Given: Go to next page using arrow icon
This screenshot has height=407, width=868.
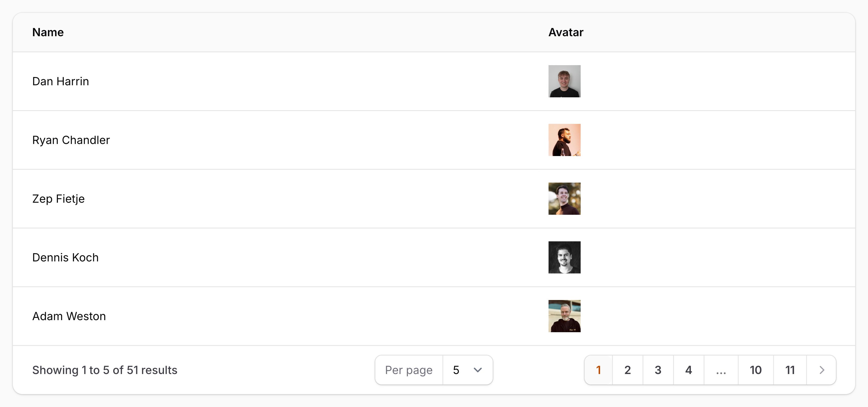Looking at the screenshot, I should pyautogui.click(x=821, y=370).
